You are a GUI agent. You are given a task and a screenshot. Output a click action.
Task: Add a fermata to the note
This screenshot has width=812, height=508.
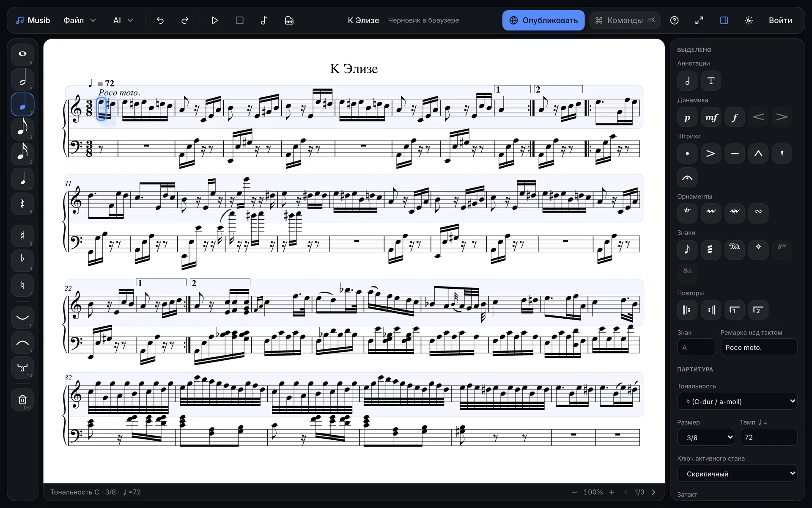[687, 177]
